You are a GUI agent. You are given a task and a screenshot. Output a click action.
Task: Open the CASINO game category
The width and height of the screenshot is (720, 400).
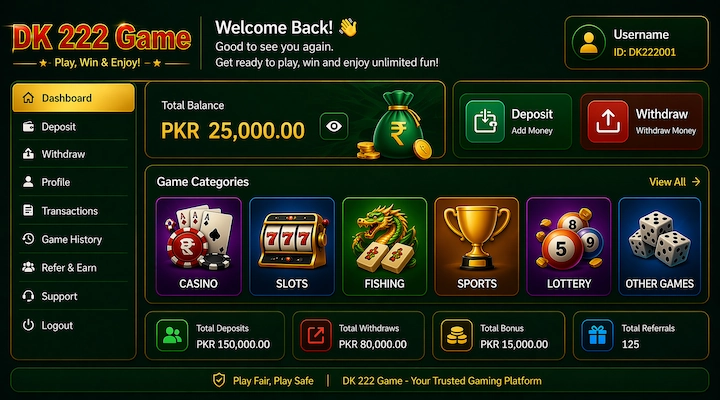pos(198,247)
